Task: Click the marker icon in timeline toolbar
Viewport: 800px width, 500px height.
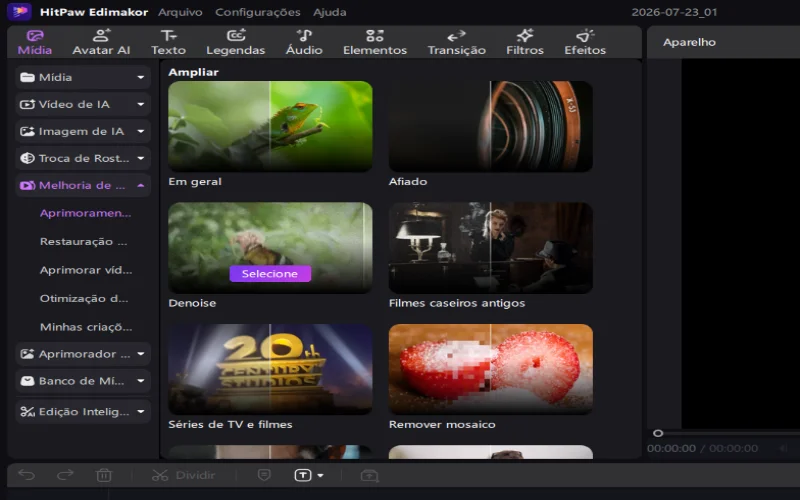Action: (x=264, y=475)
